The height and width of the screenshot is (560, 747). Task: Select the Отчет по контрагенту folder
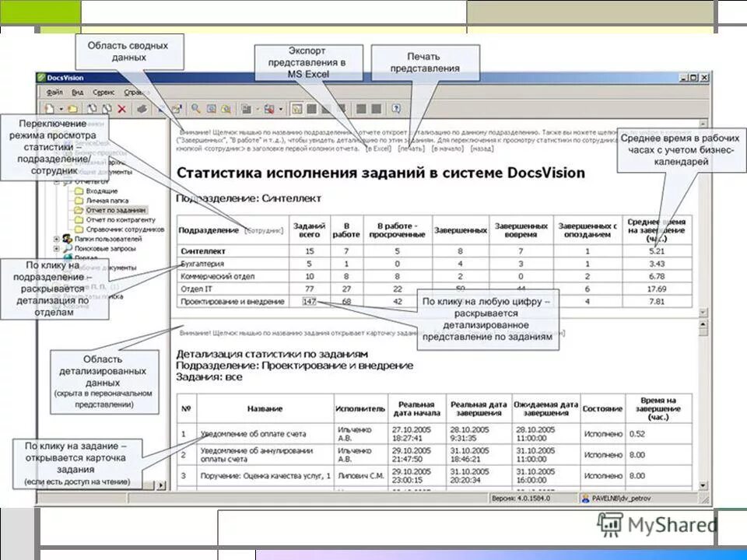pos(121,219)
